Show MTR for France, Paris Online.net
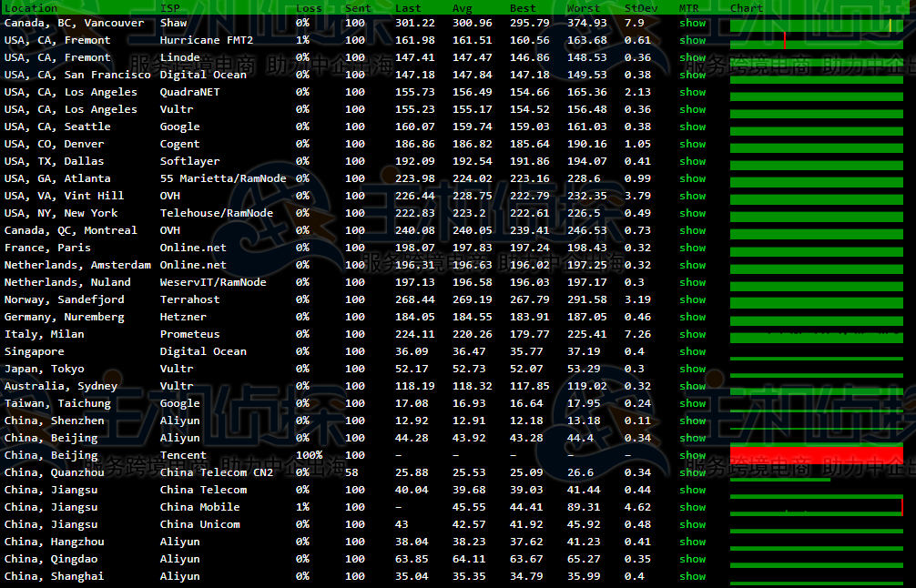This screenshot has width=916, height=588. (692, 248)
